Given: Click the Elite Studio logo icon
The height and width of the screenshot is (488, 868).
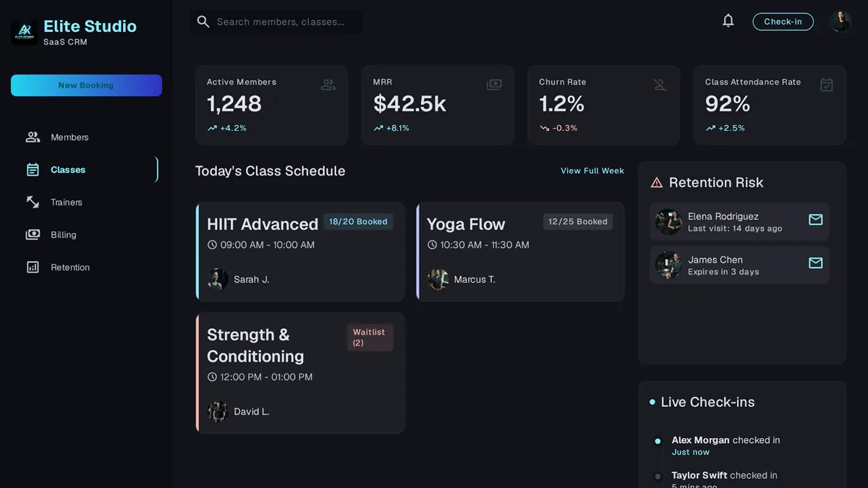Looking at the screenshot, I should pyautogui.click(x=25, y=32).
